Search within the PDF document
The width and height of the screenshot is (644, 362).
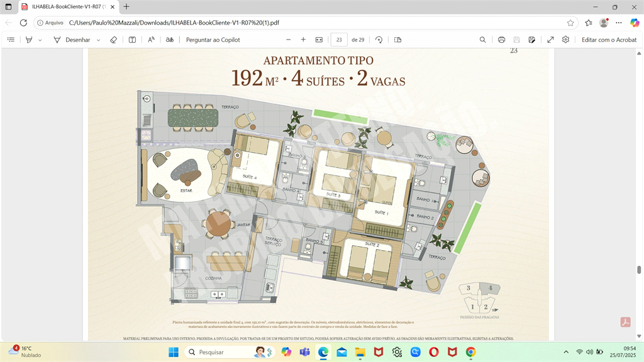(x=482, y=39)
